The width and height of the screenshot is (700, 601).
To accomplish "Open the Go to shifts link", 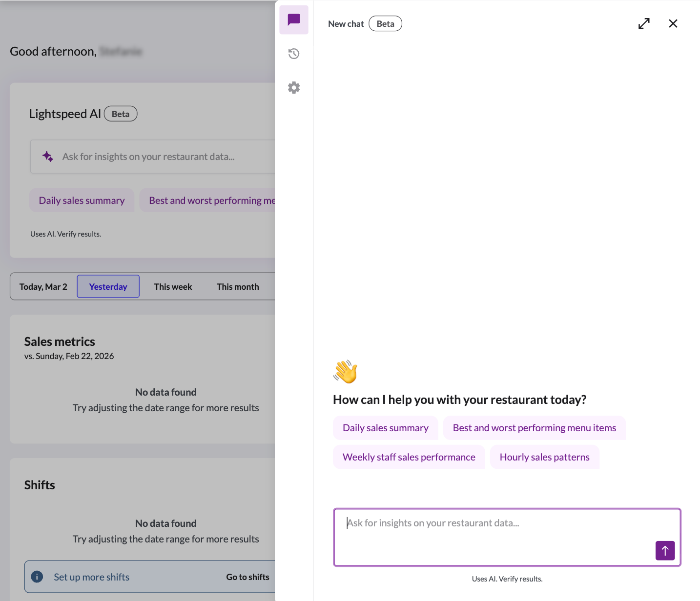I will [247, 576].
